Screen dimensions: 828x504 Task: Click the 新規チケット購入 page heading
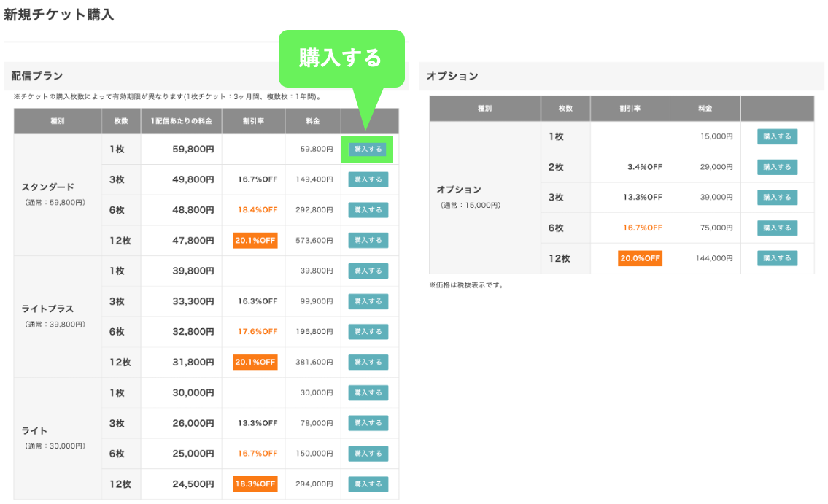click(x=59, y=15)
